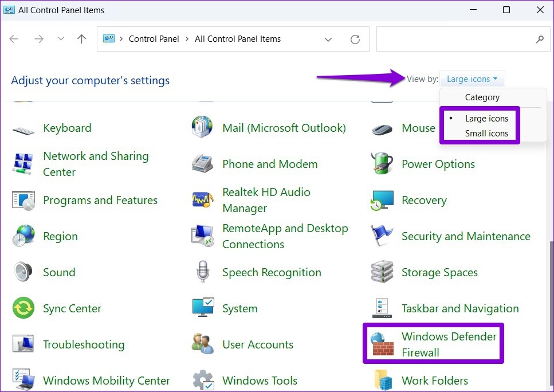Open the Speech Recognition microphone icon
Image resolution: width=554 pixels, height=392 pixels.
point(203,272)
